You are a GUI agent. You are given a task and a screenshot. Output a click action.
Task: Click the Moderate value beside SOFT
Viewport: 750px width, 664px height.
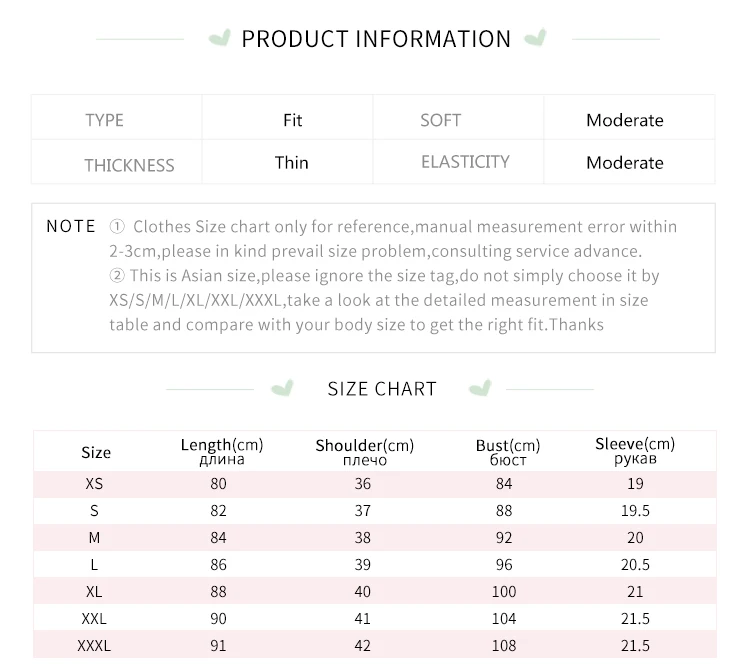coord(625,120)
